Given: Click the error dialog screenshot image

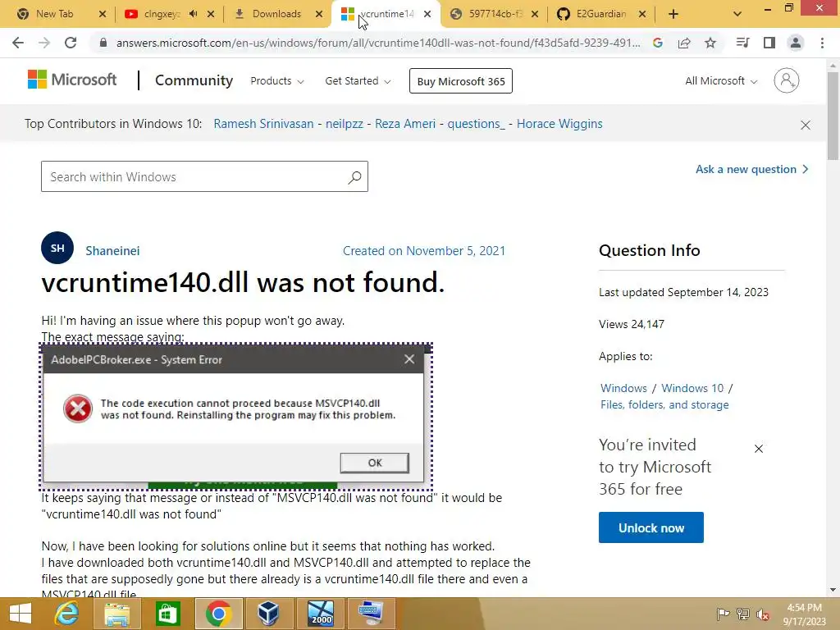Looking at the screenshot, I should coord(235,417).
